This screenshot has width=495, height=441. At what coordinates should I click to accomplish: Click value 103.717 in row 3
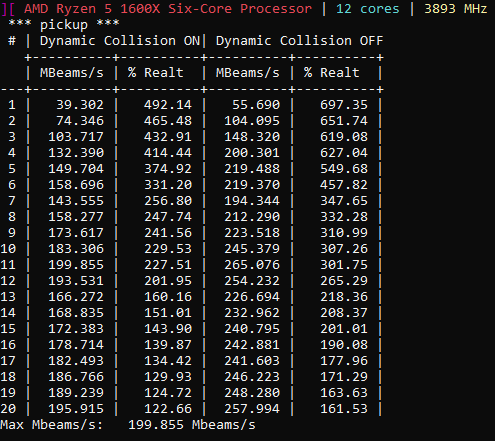click(76, 137)
